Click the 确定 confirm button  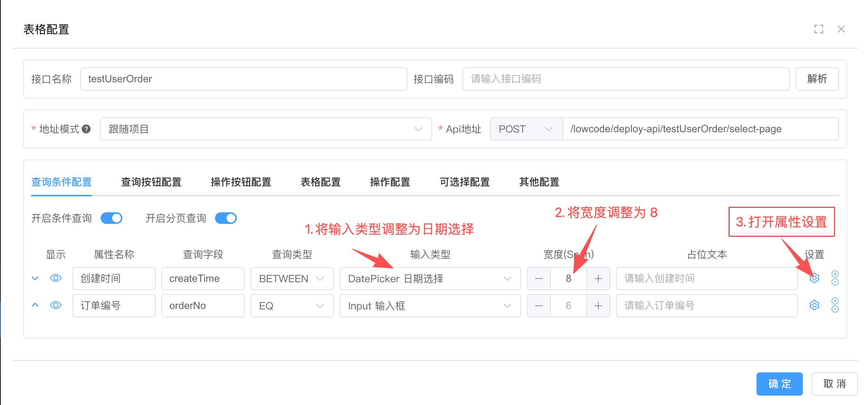pyautogui.click(x=779, y=384)
